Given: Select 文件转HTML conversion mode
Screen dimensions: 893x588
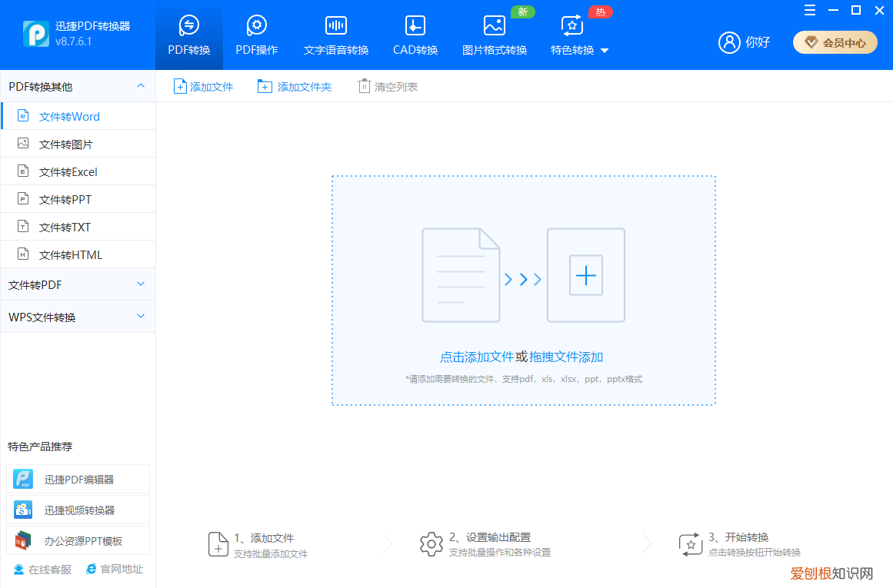Looking at the screenshot, I should [x=71, y=254].
